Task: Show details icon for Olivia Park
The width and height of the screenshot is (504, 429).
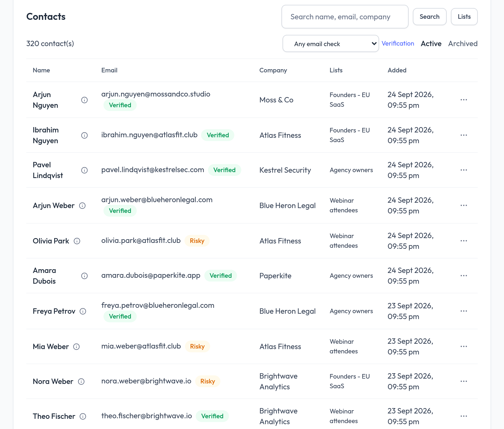Action: tap(77, 241)
